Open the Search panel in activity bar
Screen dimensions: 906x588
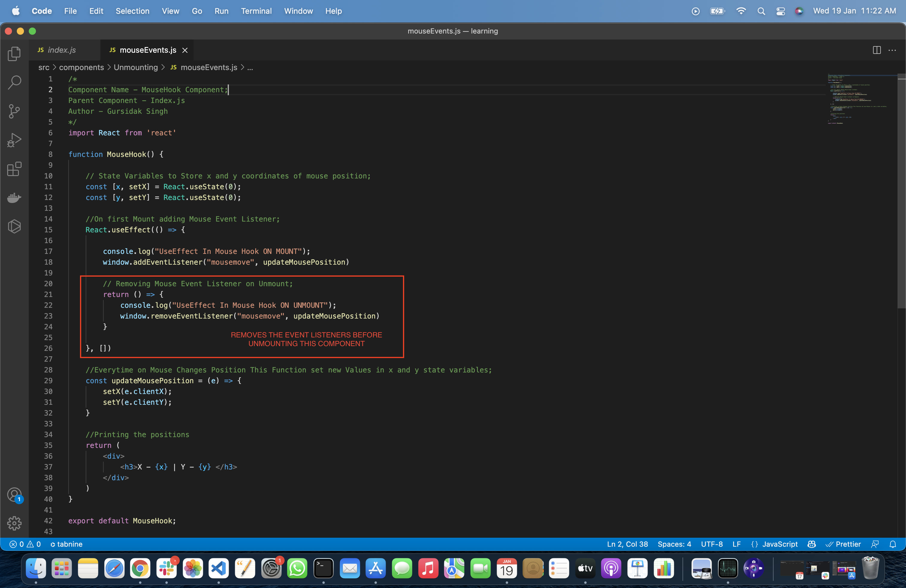pyautogui.click(x=14, y=82)
